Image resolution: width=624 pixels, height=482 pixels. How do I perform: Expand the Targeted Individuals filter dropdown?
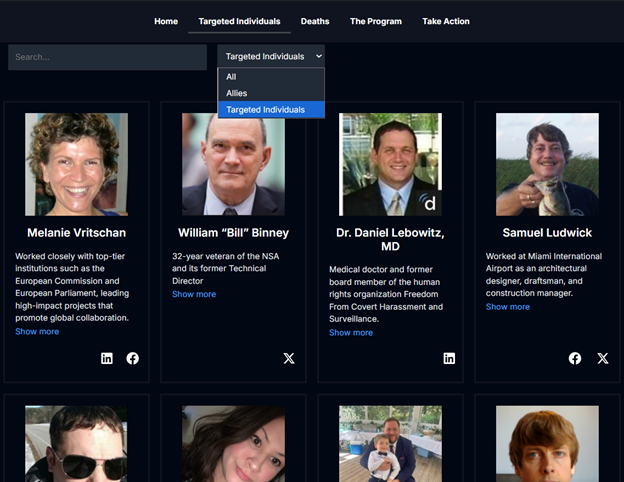pyautogui.click(x=271, y=56)
